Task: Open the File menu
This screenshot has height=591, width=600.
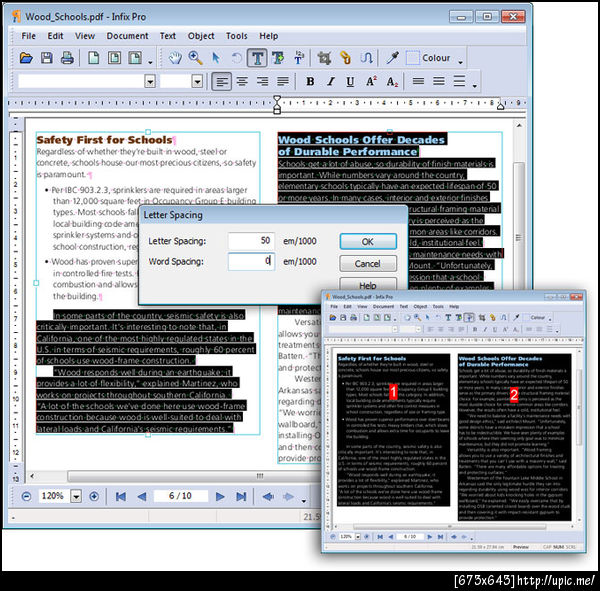Action: [x=29, y=36]
